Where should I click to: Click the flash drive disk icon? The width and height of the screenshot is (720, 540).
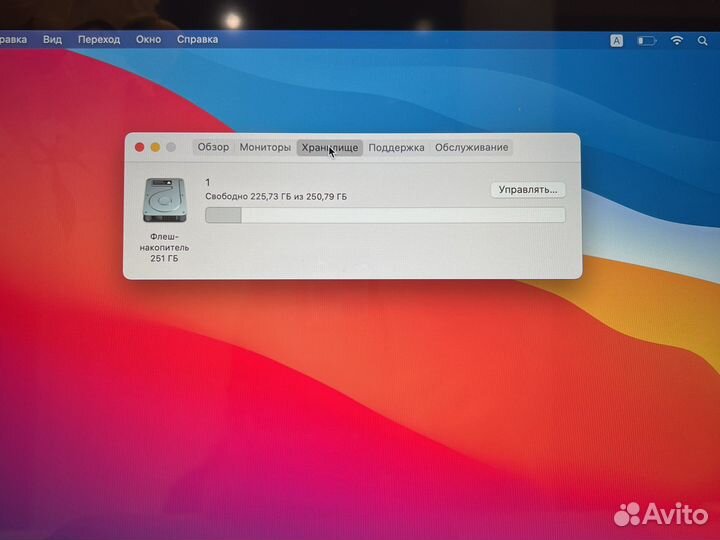click(x=163, y=200)
